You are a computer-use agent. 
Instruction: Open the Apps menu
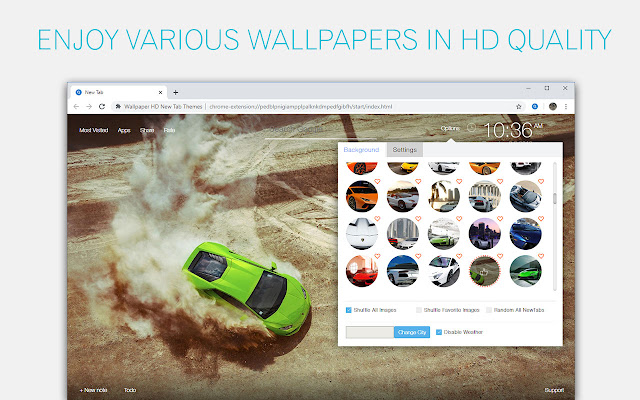[124, 130]
